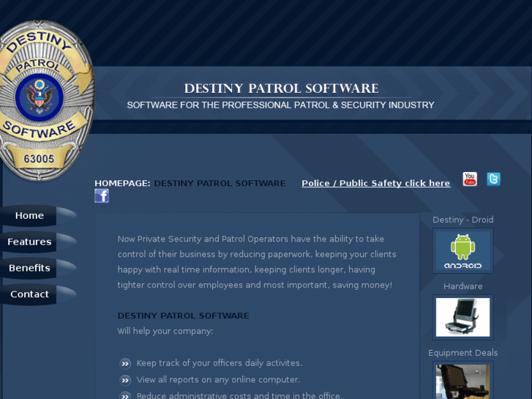Open the Hardware laptop thumbnail
Image resolution: width=532 pixels, height=399 pixels.
pos(462,317)
